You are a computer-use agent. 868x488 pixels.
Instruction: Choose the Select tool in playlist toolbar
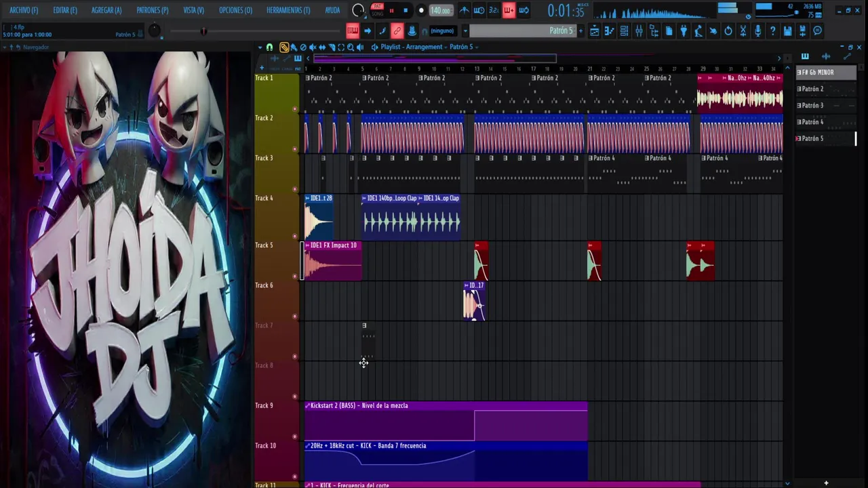click(341, 47)
